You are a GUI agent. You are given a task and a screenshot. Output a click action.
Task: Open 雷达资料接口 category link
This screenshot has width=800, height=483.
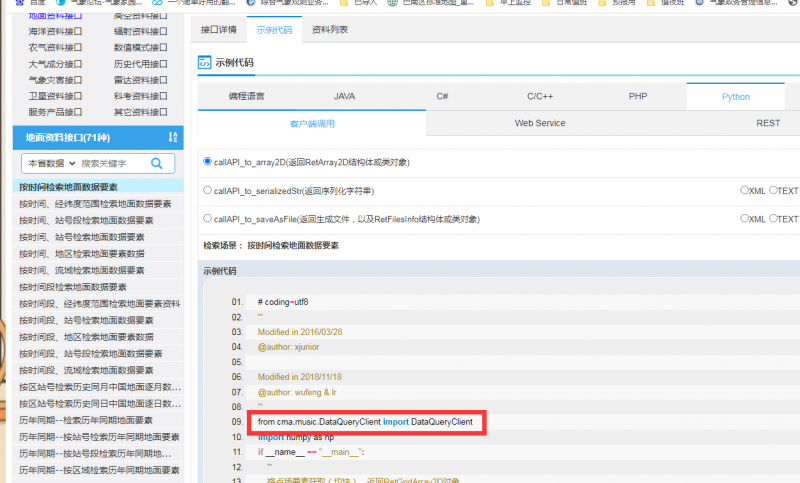(140, 80)
